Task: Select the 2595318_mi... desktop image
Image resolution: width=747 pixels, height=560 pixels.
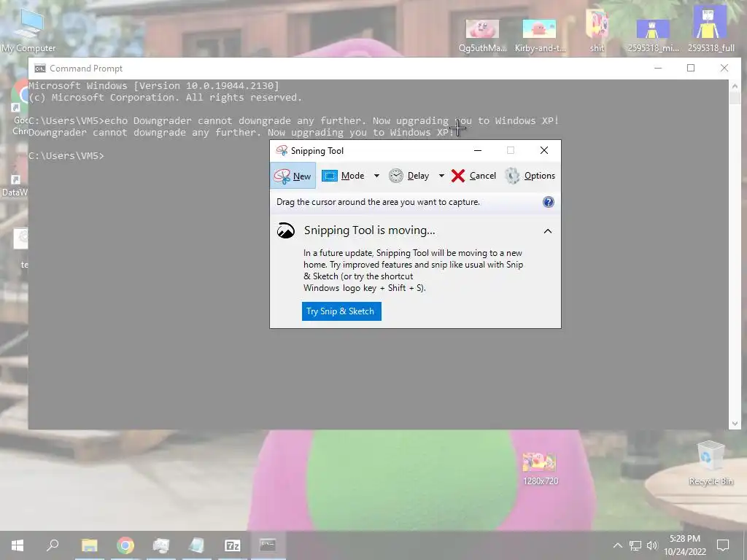Action: point(653,35)
